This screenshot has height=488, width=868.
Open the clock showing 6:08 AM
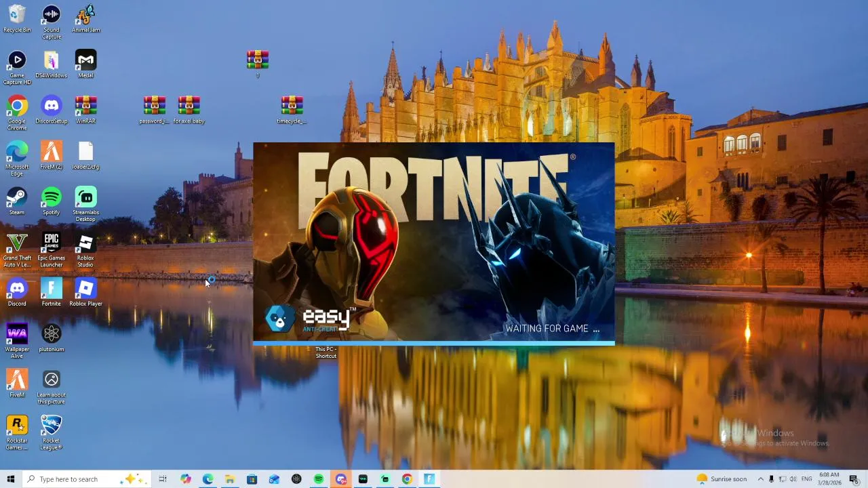click(830, 479)
